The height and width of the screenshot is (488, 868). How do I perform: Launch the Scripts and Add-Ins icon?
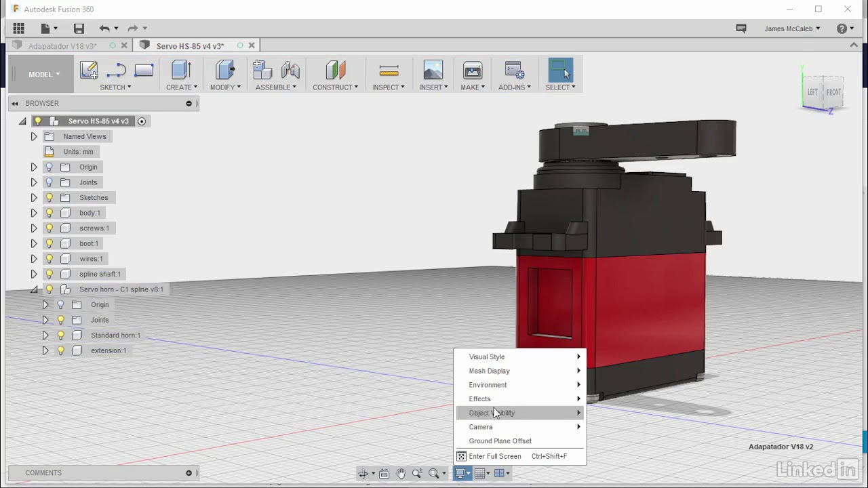tap(515, 70)
